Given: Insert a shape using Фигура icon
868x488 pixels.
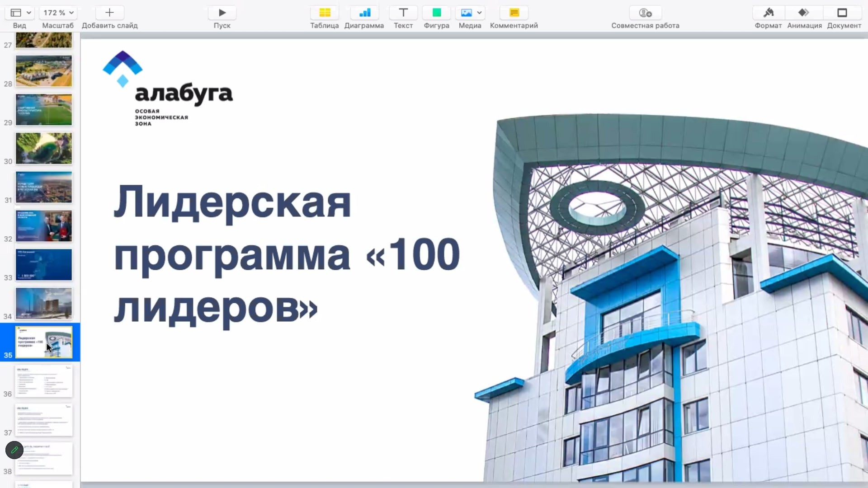Looking at the screenshot, I should [x=436, y=13].
